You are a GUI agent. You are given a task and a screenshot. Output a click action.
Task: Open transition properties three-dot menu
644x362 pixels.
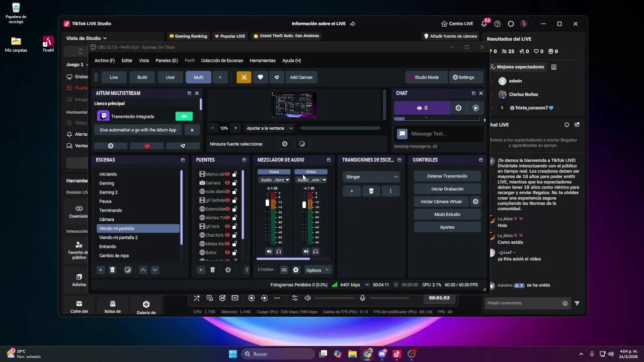[x=390, y=191]
